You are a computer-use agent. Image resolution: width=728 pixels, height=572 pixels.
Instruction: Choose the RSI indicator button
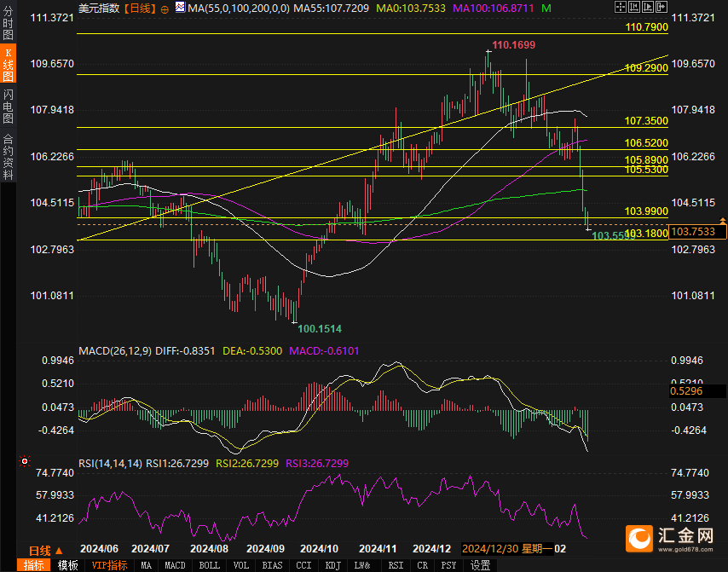coord(396,565)
